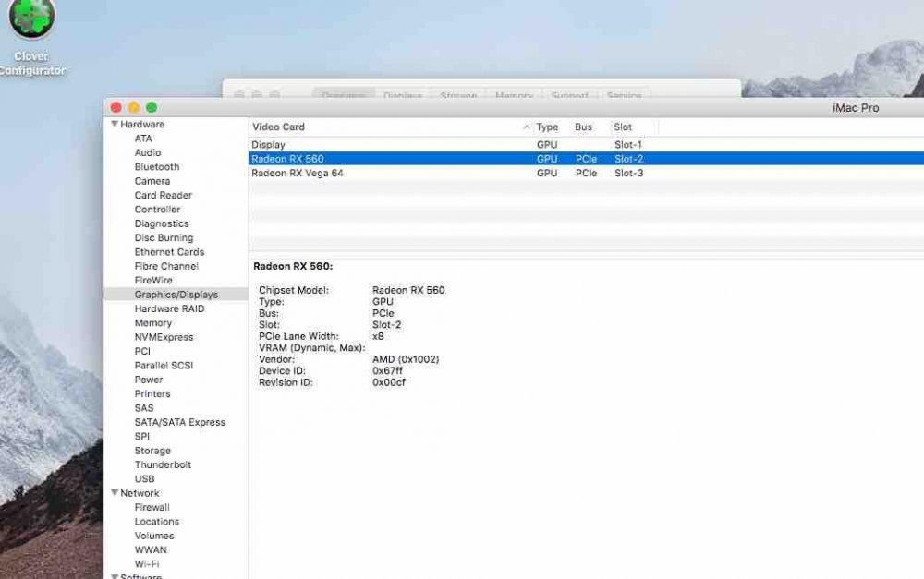924x579 pixels.
Task: Switch to Storage tab in back window
Action: (458, 94)
